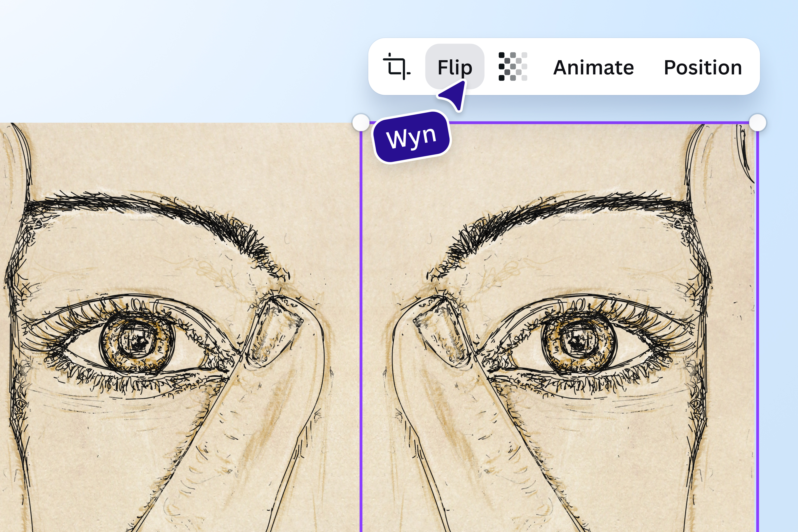Select the flipped eye sketch image
The width and height of the screenshot is (798, 532).
559,327
